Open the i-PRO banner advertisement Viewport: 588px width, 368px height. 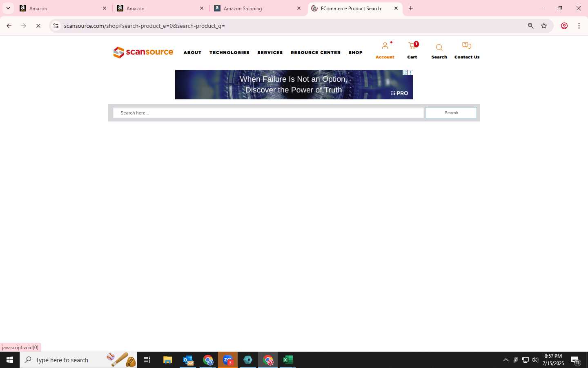pyautogui.click(x=294, y=85)
